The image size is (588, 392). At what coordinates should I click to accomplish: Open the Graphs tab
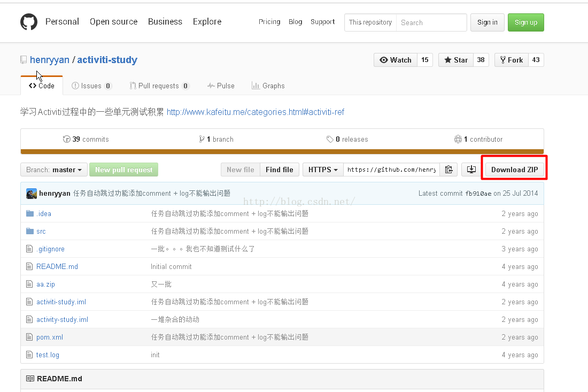click(x=268, y=86)
